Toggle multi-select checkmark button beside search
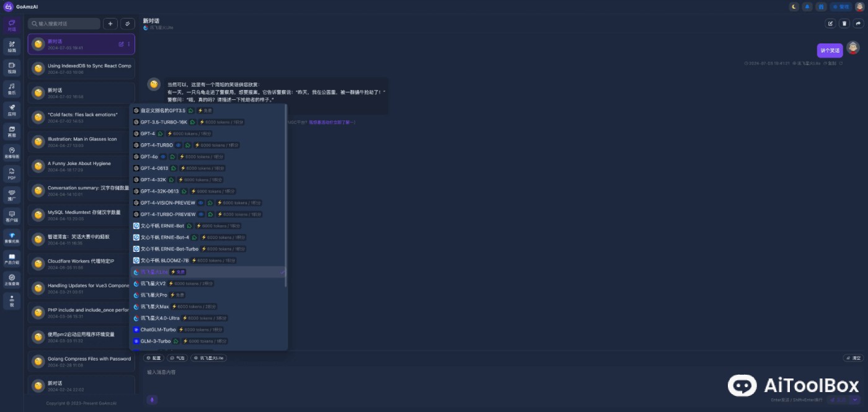This screenshot has height=412, width=868. [127, 24]
